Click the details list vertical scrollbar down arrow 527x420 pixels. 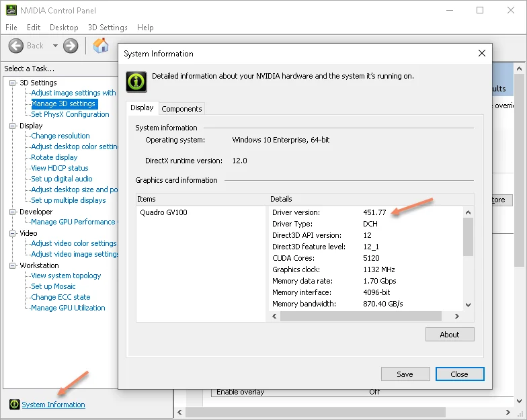pyautogui.click(x=469, y=304)
